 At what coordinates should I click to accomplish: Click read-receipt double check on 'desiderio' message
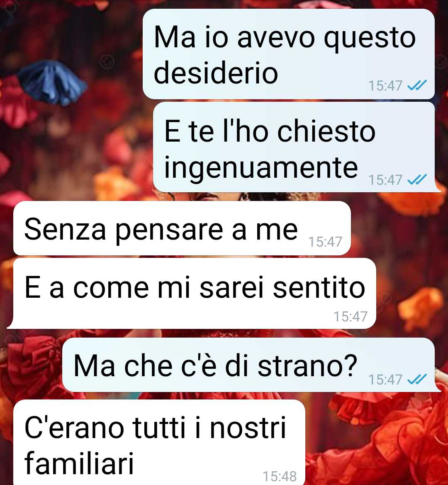point(417,85)
